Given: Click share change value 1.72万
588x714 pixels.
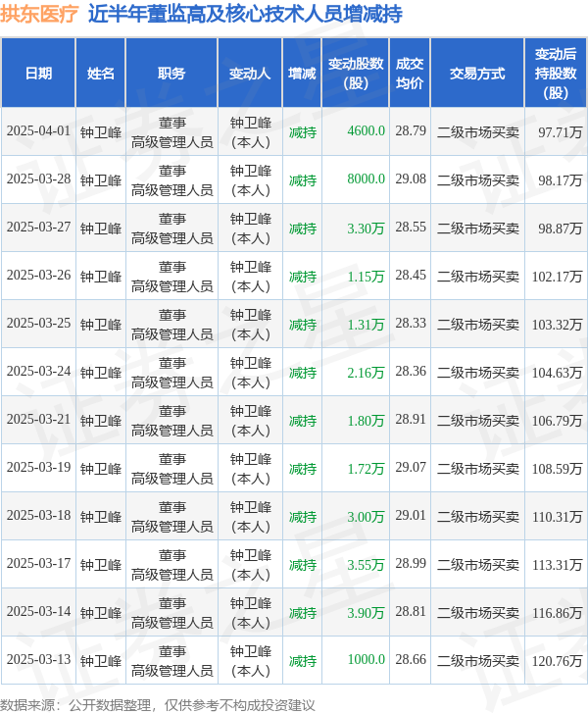Looking at the screenshot, I should [366, 469].
